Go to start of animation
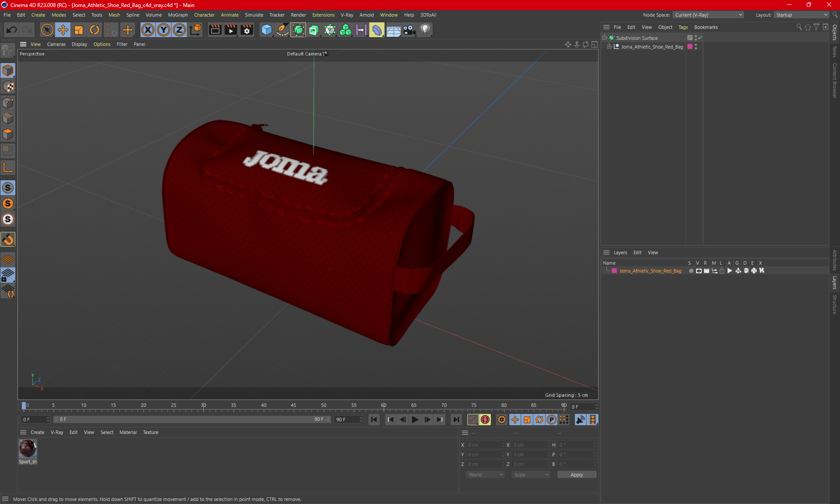840x504 pixels. pos(374,420)
